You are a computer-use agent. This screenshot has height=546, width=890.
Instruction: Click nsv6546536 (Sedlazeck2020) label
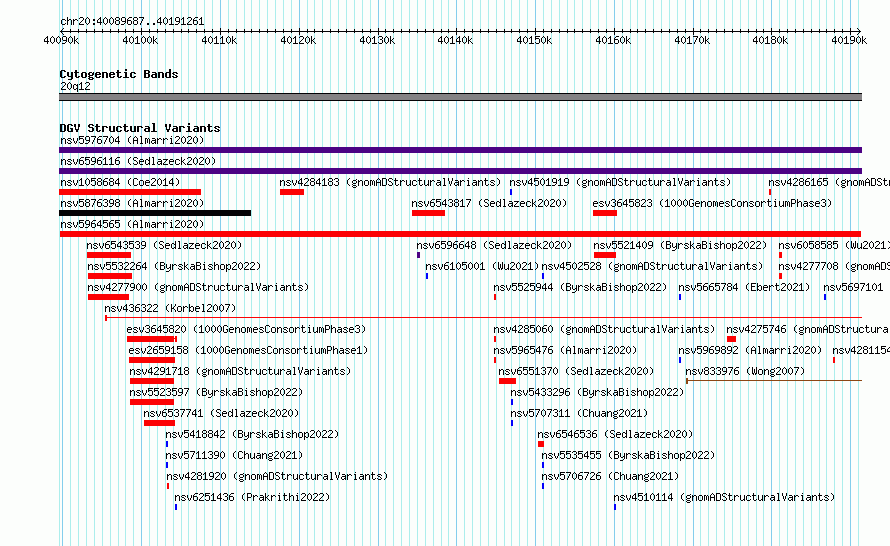616,434
